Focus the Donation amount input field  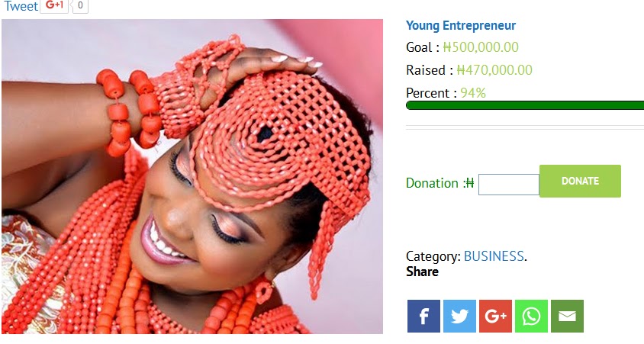(508, 185)
